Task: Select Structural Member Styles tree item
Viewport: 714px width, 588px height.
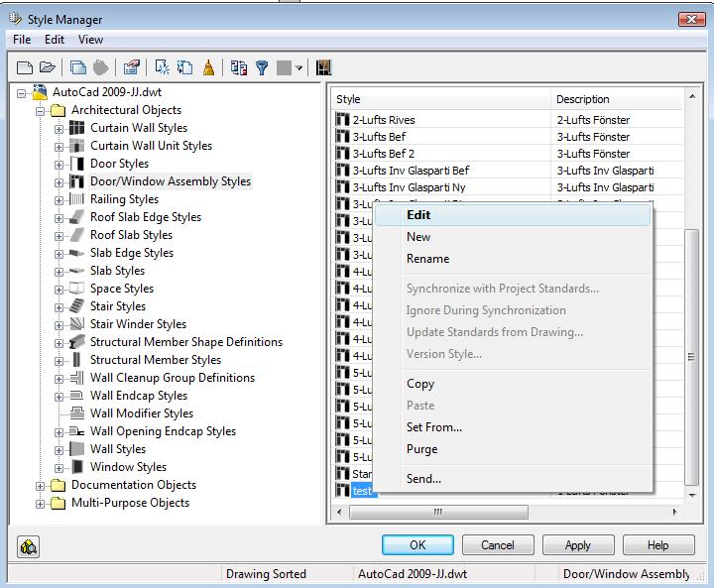Action: (156, 360)
